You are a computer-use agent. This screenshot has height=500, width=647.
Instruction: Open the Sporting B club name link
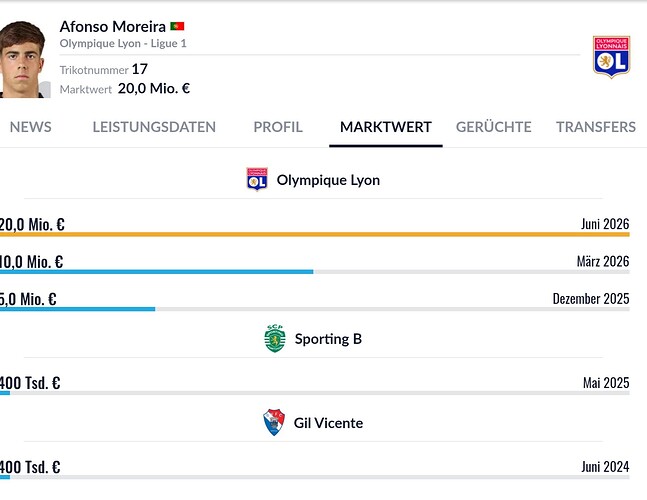[328, 339]
